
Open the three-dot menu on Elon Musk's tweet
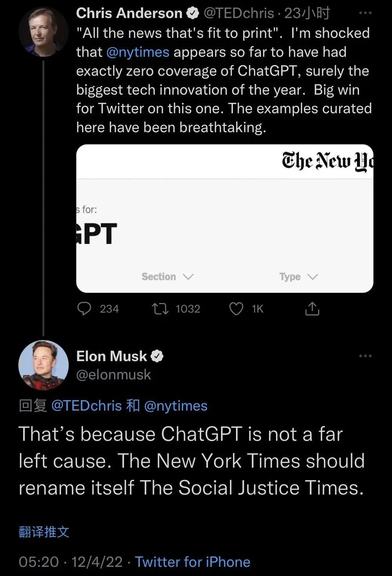(x=365, y=356)
